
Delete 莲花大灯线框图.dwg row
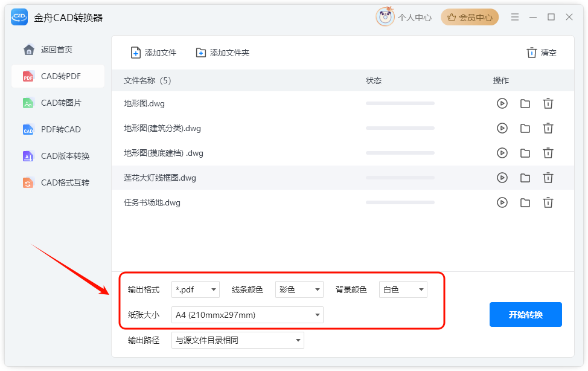[x=548, y=178]
